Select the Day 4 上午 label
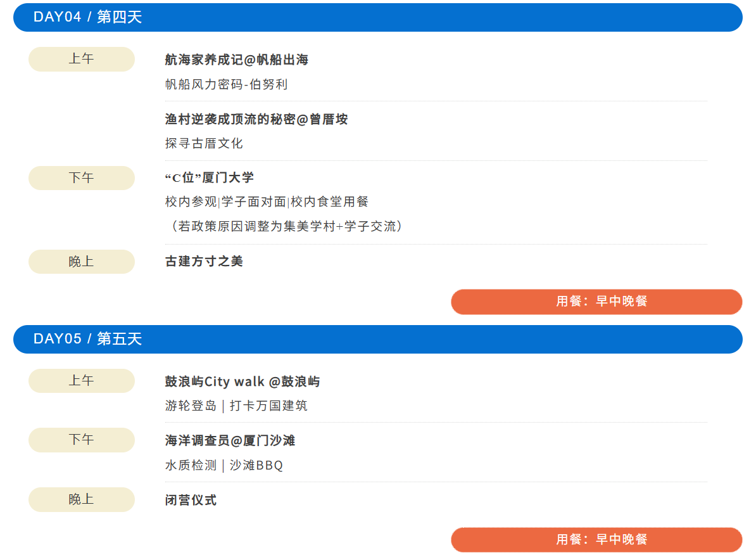The image size is (756, 557). click(x=82, y=59)
